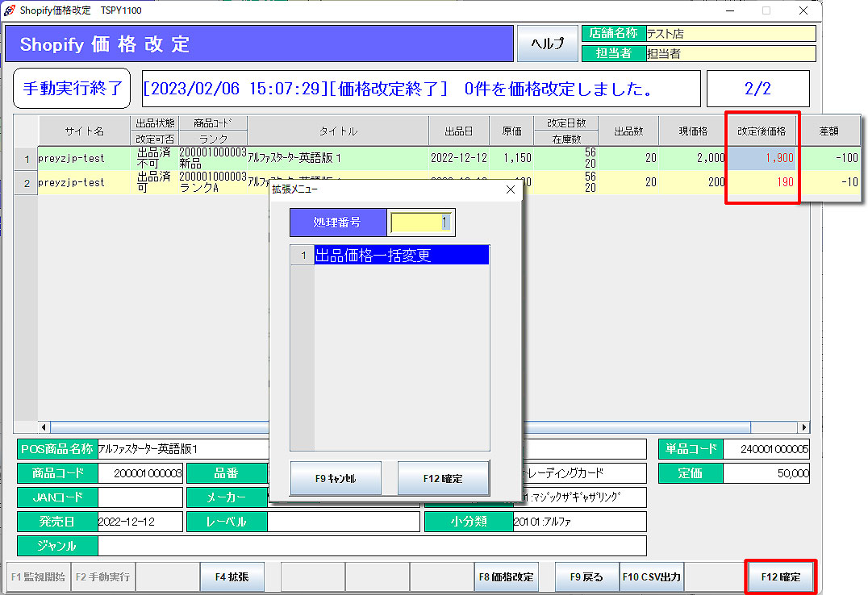Select row 2 header in the grid
The width and height of the screenshot is (868, 595).
tap(26, 183)
